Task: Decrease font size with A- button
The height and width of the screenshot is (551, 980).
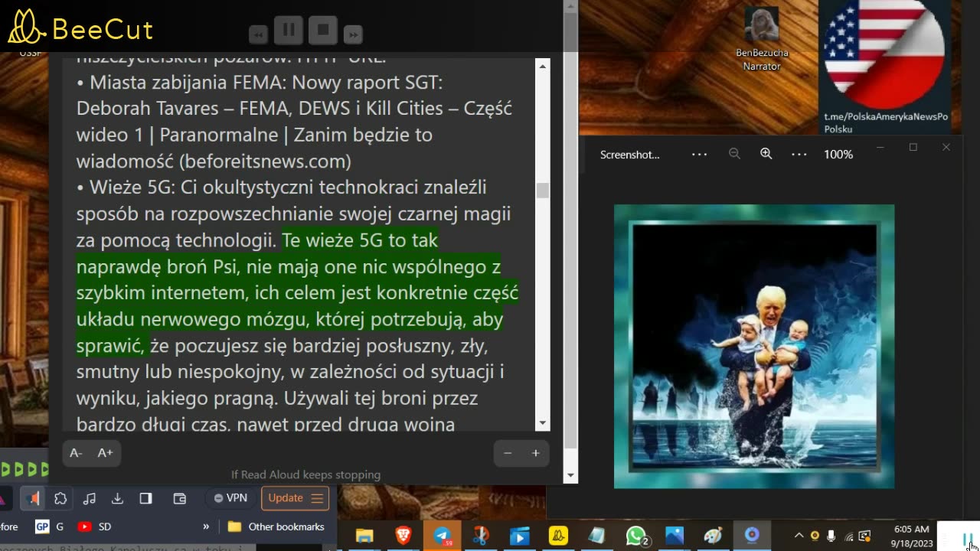Action: pos(76,453)
